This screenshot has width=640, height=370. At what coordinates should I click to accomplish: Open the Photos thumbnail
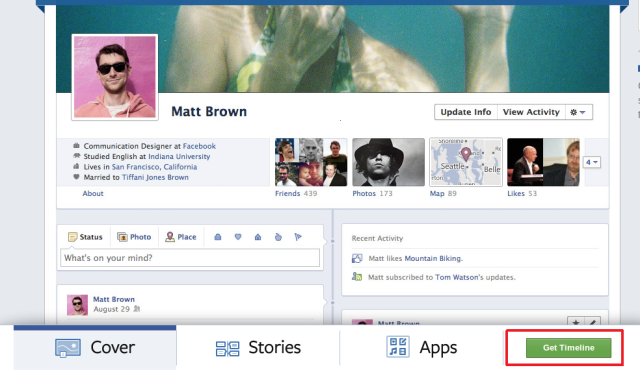(x=389, y=162)
